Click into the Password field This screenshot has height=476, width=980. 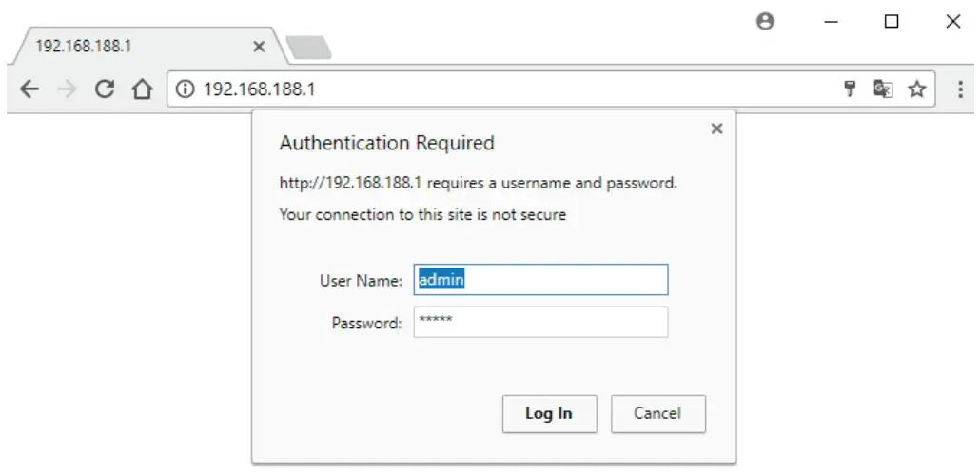[540, 322]
